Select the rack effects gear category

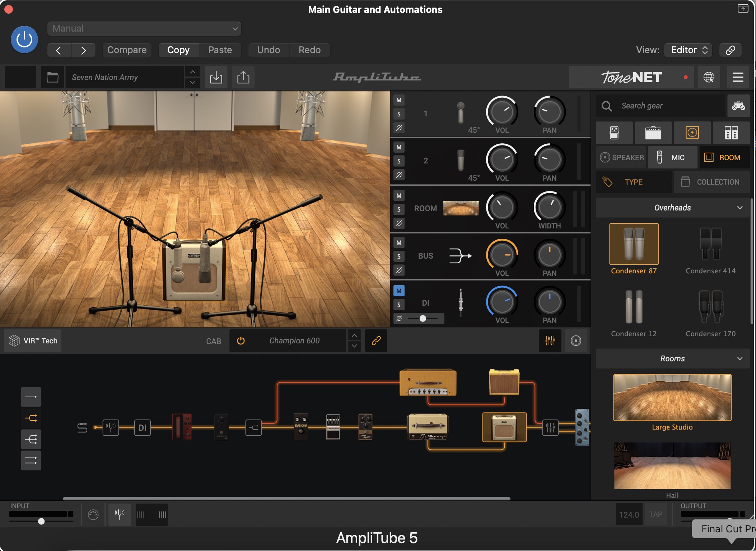(731, 133)
